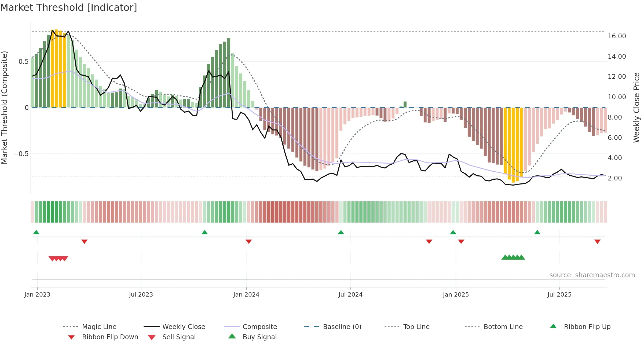Click the dark green ribbon segment in early 2023
644x362 pixels.
[50, 212]
